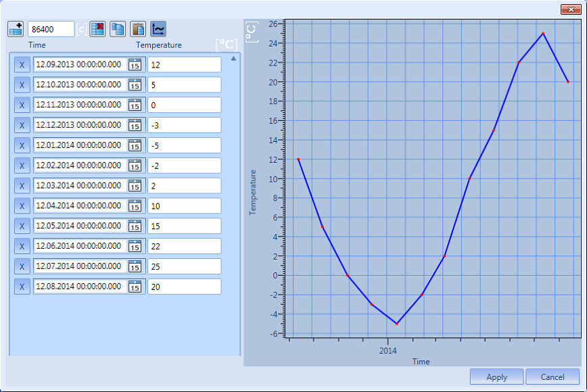
Task: Open calendar for 12.07.2014 row
Action: pyautogui.click(x=135, y=267)
